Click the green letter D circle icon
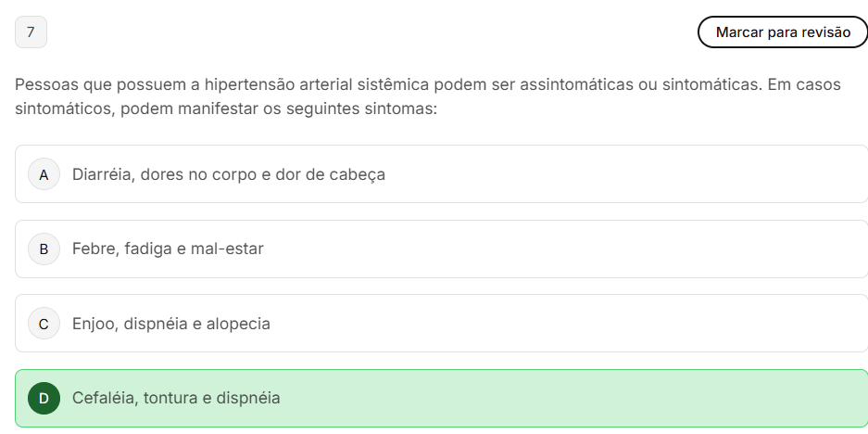 [x=44, y=399]
